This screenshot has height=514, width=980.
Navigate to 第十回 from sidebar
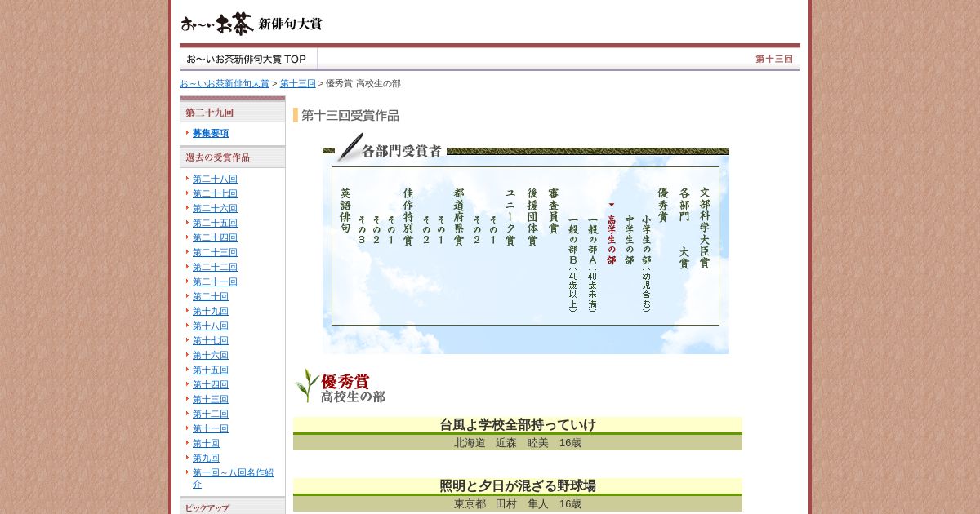tap(206, 443)
